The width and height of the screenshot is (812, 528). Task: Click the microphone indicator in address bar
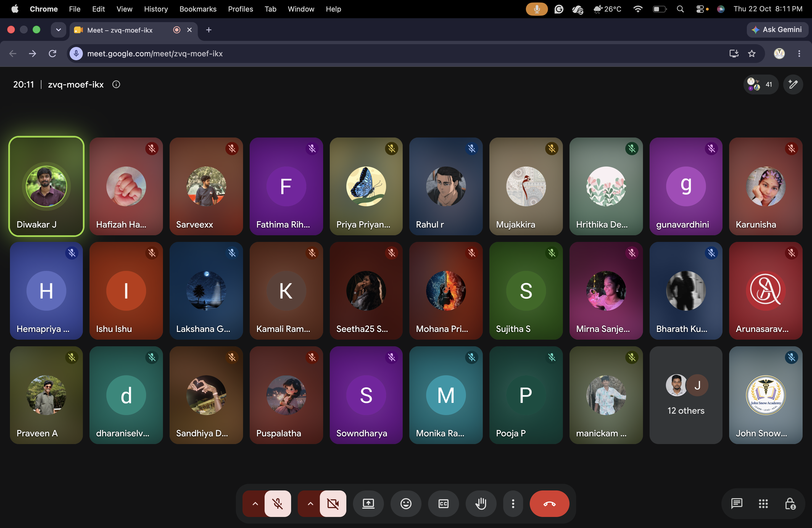pos(76,54)
